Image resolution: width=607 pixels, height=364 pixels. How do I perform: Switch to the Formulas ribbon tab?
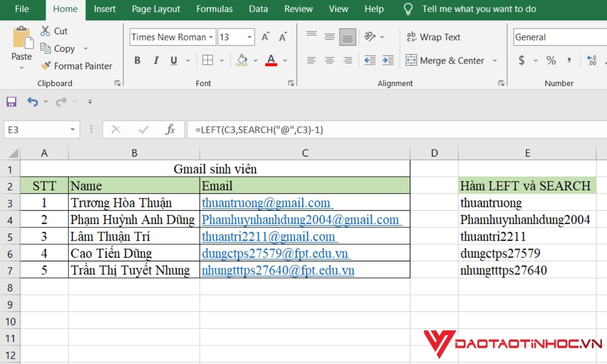pos(214,9)
